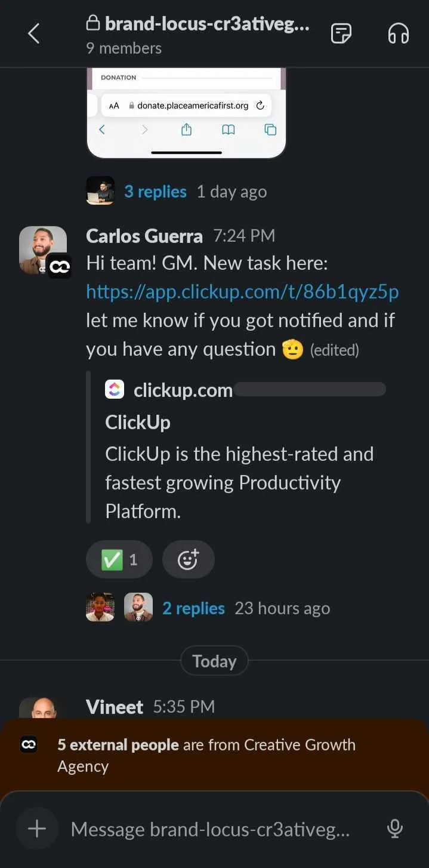Open the app.clickup.com task link
Viewport: 429px width, 868px height.
[242, 292]
